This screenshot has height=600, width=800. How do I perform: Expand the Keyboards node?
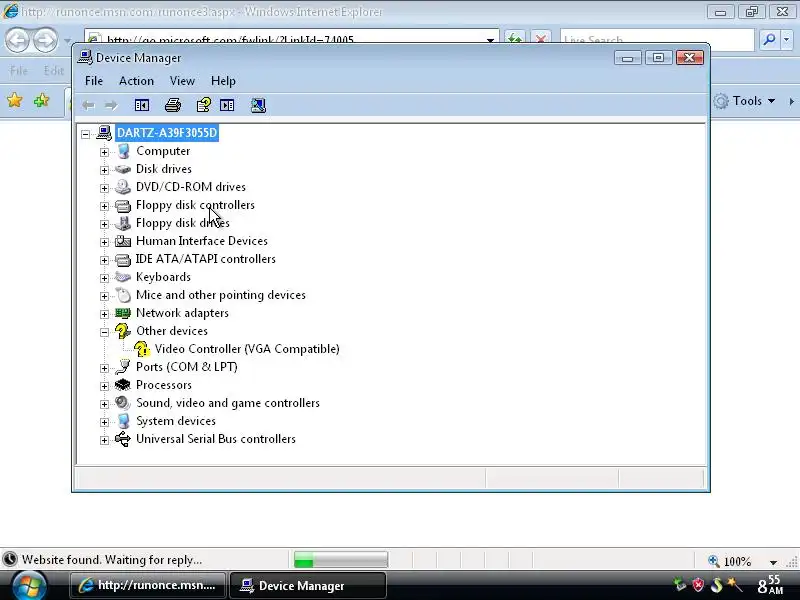pyautogui.click(x=104, y=278)
